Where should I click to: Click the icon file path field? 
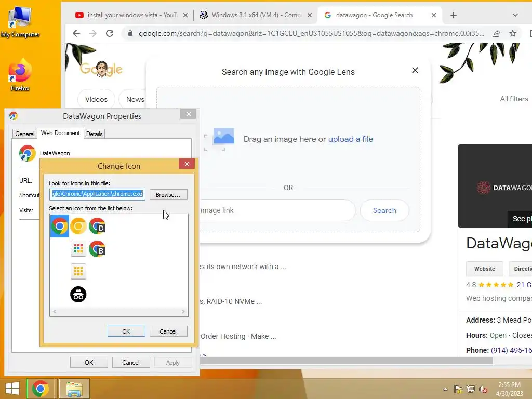[x=97, y=194]
